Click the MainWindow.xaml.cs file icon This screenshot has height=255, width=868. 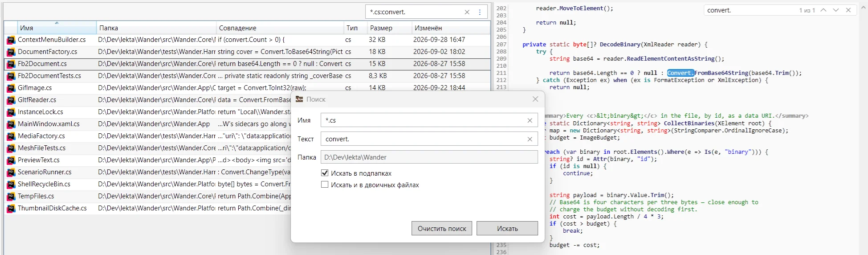click(x=11, y=124)
